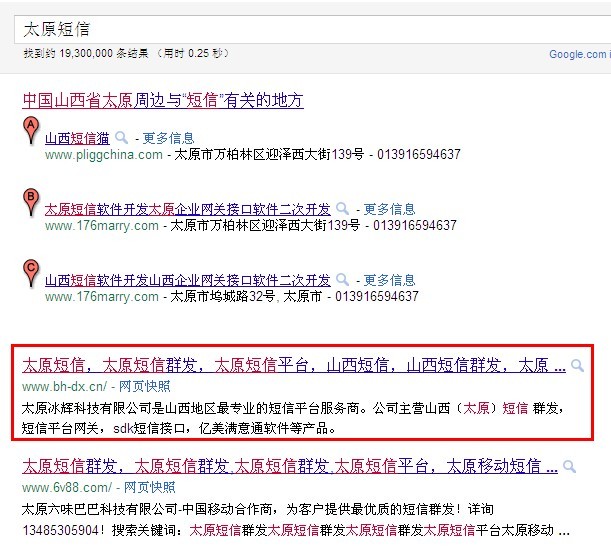This screenshot has height=546, width=611.
Task: Open the Google.com link at top right
Action: pos(580,54)
